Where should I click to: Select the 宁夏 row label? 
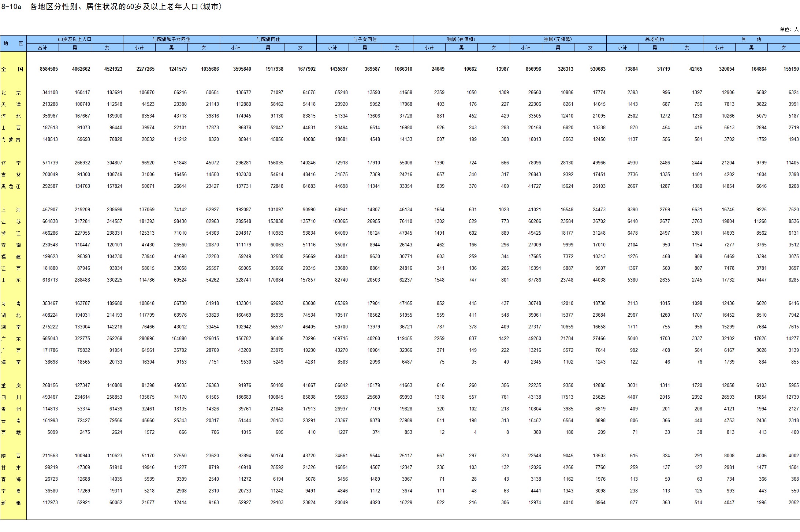coord(11,491)
